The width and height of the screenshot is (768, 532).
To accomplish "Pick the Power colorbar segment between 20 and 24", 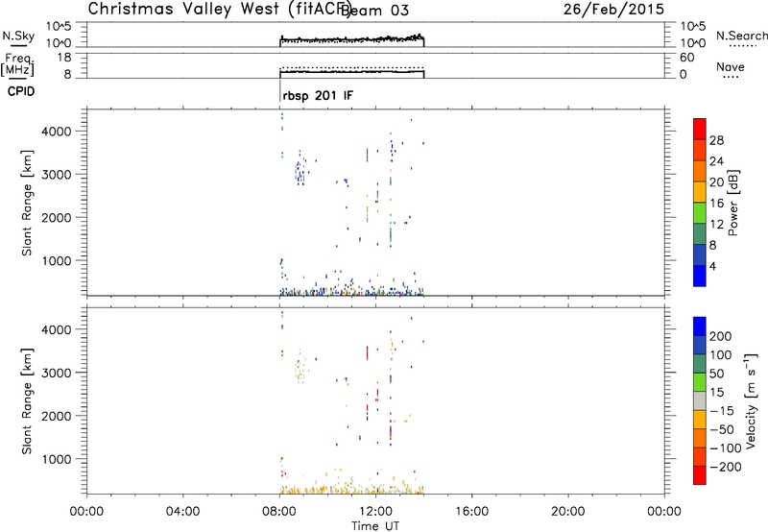I will pos(700,171).
